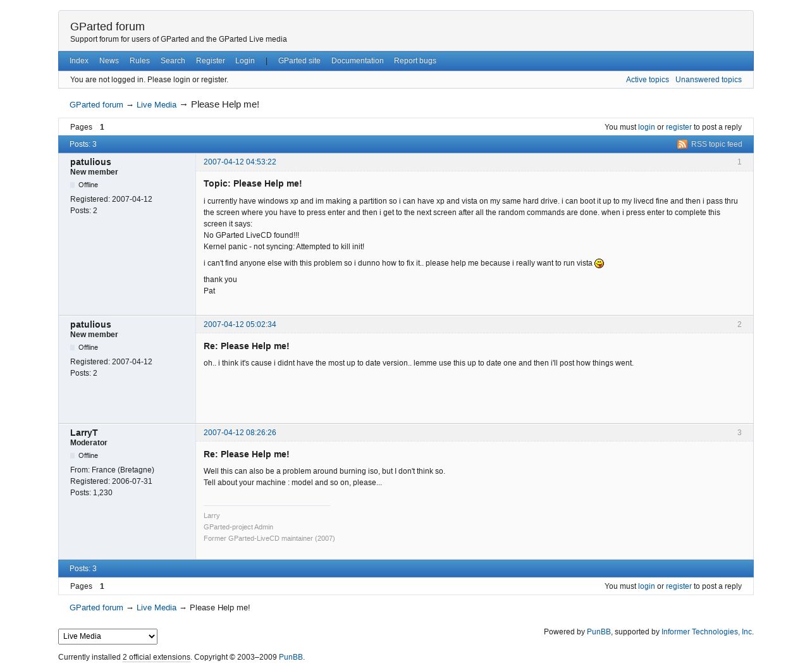Click 'Posts: 1,230' in LarryT profile
812x666 pixels.
[x=91, y=493]
